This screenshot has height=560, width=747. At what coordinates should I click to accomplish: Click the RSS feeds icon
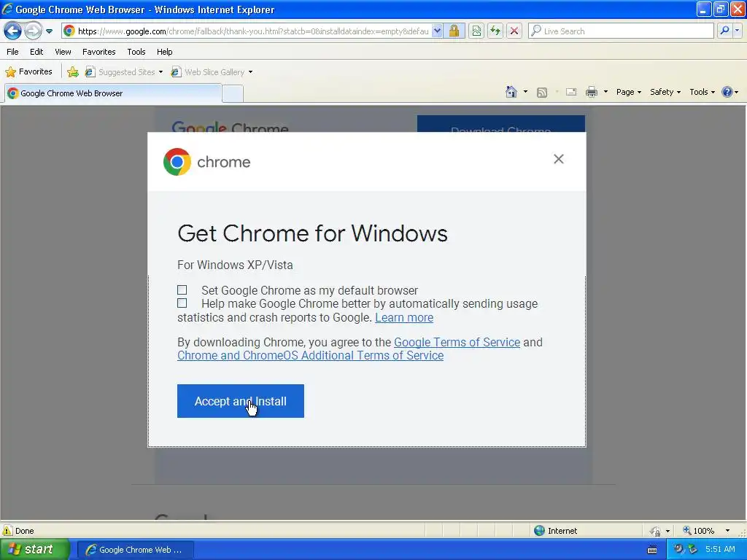pyautogui.click(x=542, y=93)
